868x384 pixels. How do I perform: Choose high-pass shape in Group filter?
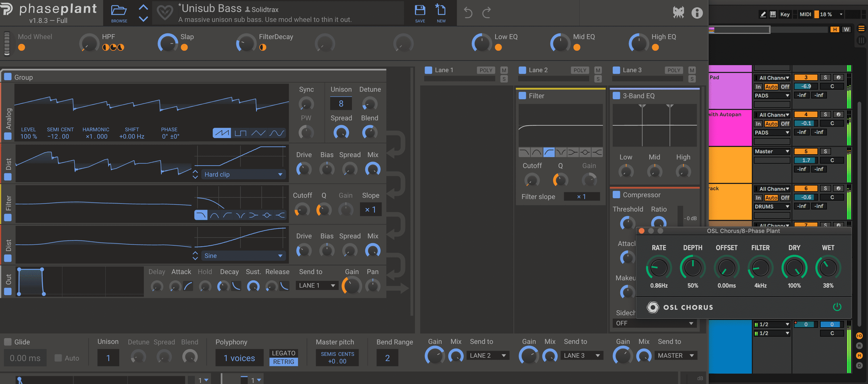(x=227, y=215)
